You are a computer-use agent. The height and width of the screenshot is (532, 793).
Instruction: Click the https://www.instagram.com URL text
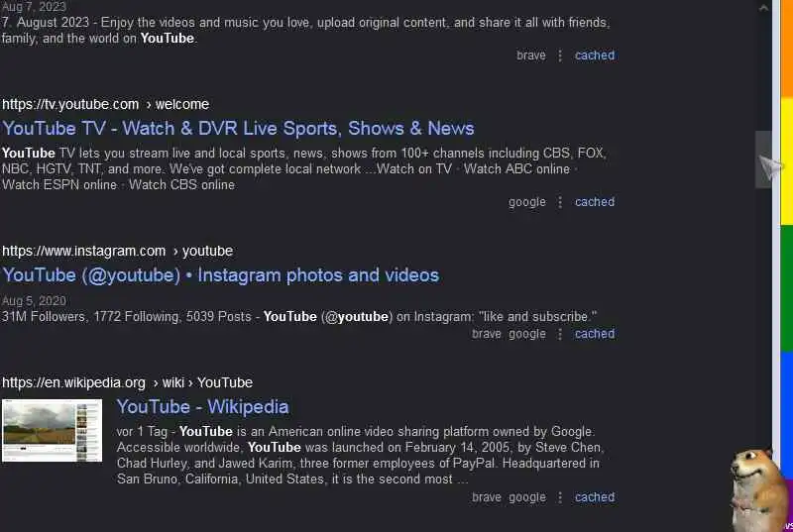pyautogui.click(x=84, y=251)
